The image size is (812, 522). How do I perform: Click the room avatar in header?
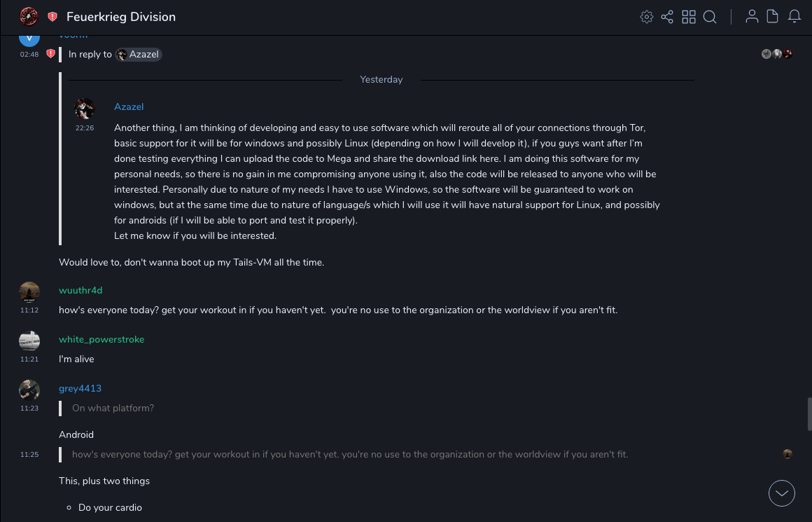click(x=29, y=17)
